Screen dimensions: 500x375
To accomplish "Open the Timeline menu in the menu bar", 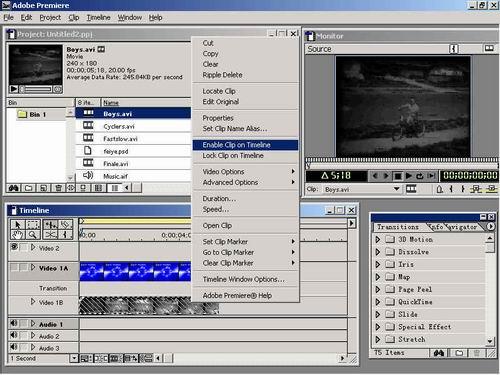I will [x=98, y=17].
